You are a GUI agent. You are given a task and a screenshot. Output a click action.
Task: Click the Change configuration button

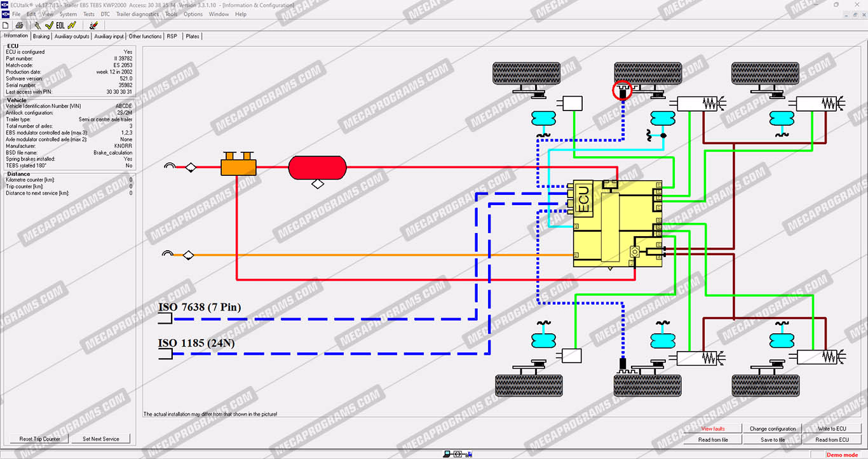click(773, 429)
